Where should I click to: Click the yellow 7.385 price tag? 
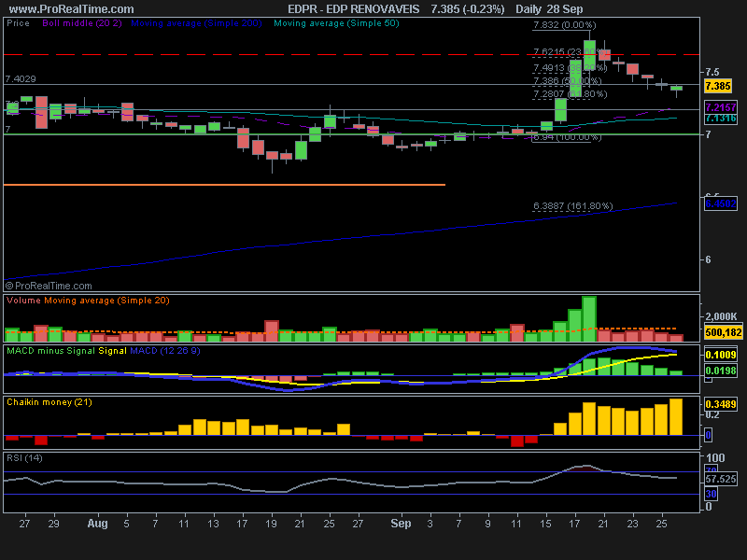tap(718, 86)
